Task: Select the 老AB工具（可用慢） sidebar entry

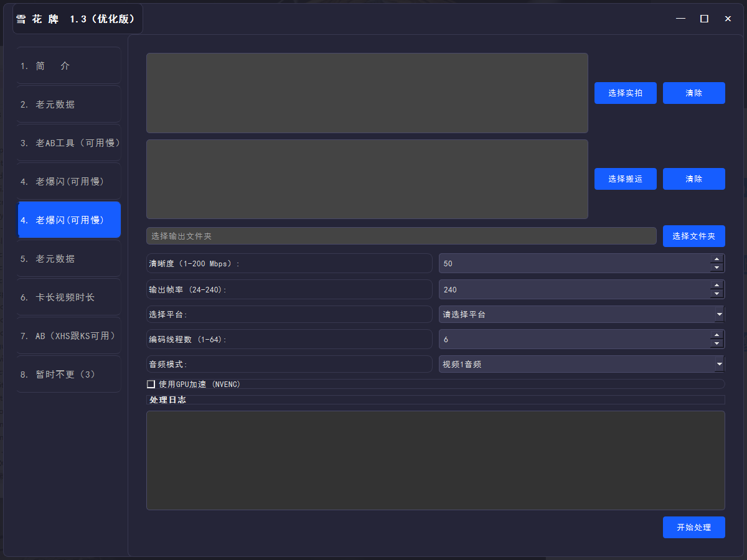Action: [x=68, y=142]
